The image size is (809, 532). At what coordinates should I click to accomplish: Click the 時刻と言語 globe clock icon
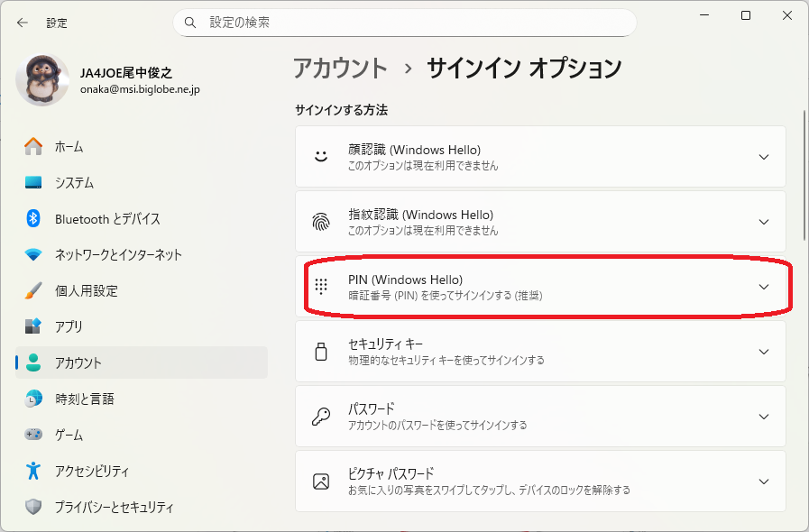coord(33,399)
